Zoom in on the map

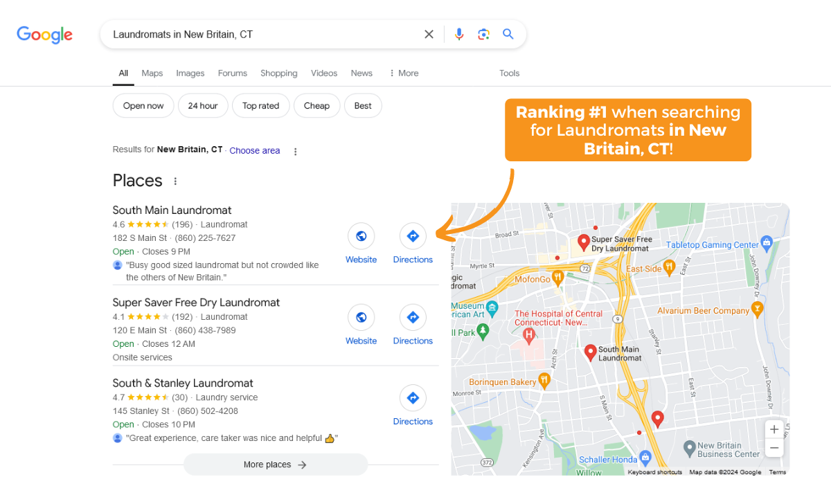(774, 429)
